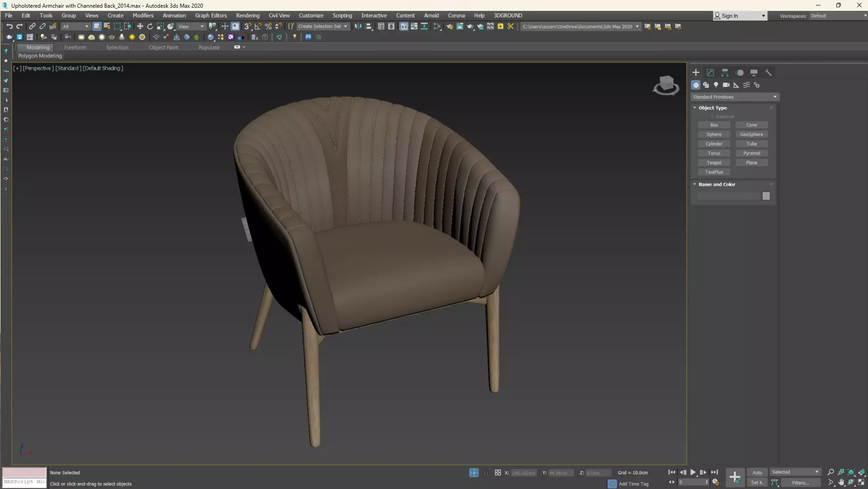Open the Rendering menu
The image size is (868, 489).
tap(248, 15)
